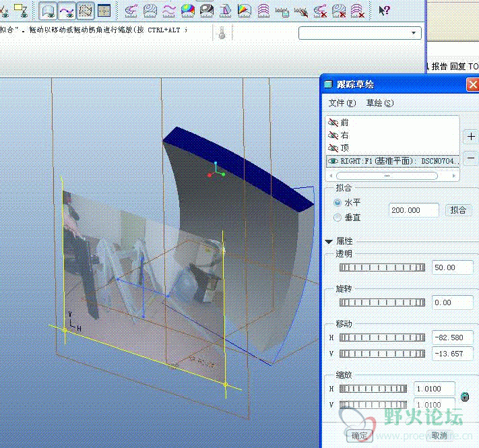479x448 pixels.
Task: Delete all sections analyses icon
Action: pyautogui.click(x=339, y=11)
